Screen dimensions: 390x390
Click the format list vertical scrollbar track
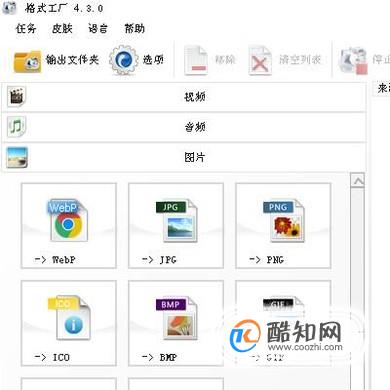(x=358, y=289)
